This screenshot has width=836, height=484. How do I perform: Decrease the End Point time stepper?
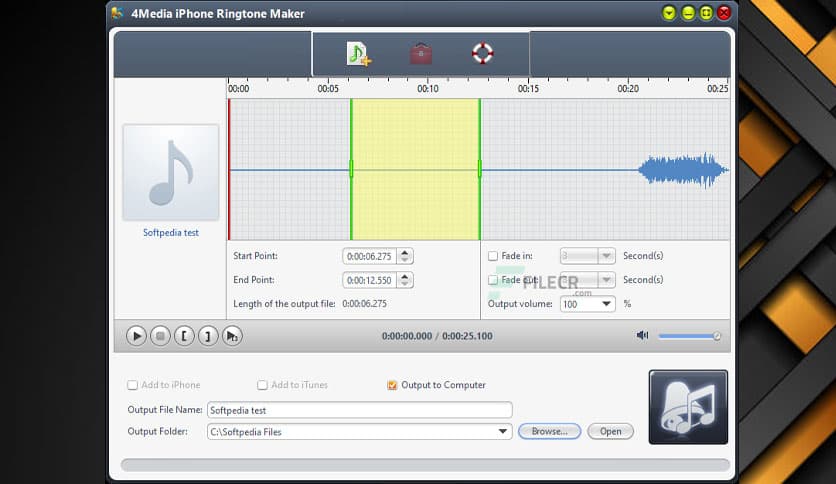405,284
